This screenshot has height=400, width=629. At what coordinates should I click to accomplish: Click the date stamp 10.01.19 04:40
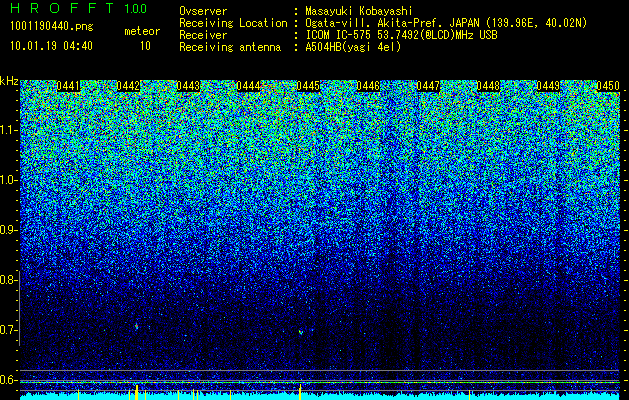click(x=51, y=46)
